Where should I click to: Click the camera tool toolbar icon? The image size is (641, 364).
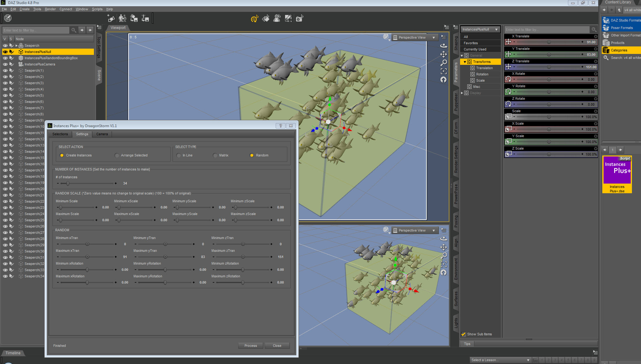(299, 19)
